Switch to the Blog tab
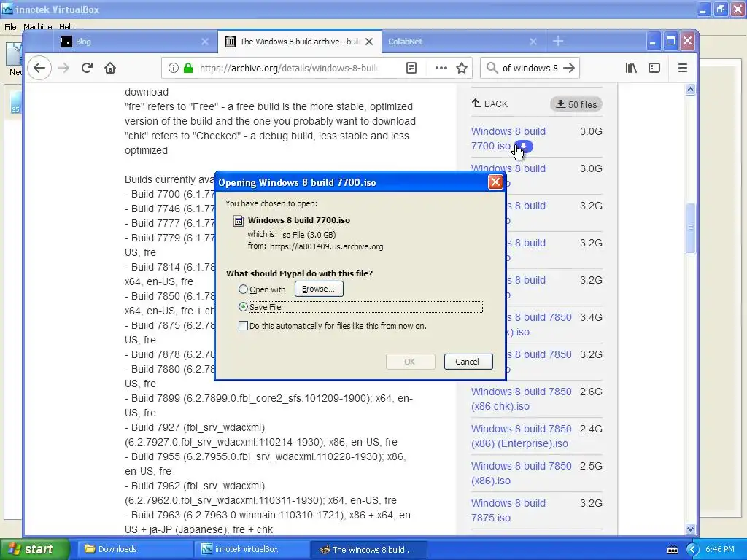 click(134, 42)
